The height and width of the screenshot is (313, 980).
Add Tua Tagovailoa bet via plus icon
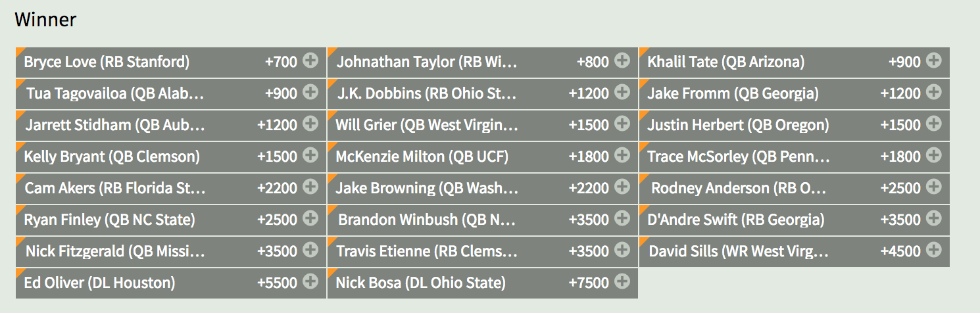pos(310,93)
